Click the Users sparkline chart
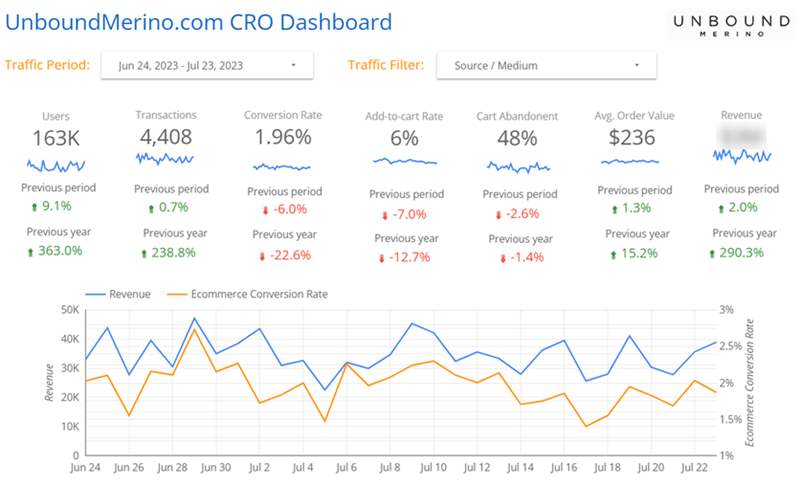Screen dimensions: 800x486 coord(56,164)
